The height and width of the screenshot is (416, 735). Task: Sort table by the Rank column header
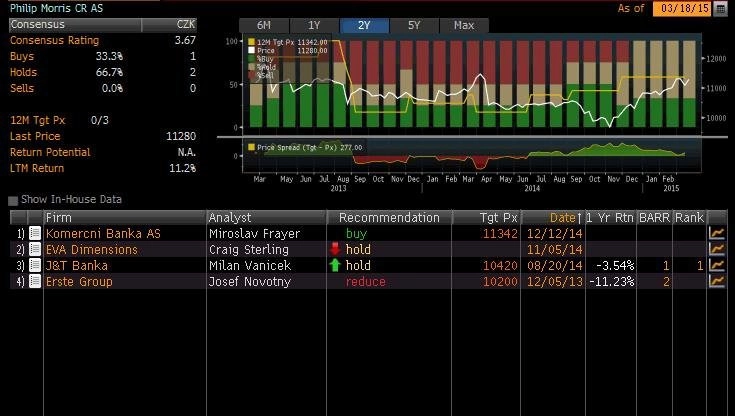[x=689, y=218]
